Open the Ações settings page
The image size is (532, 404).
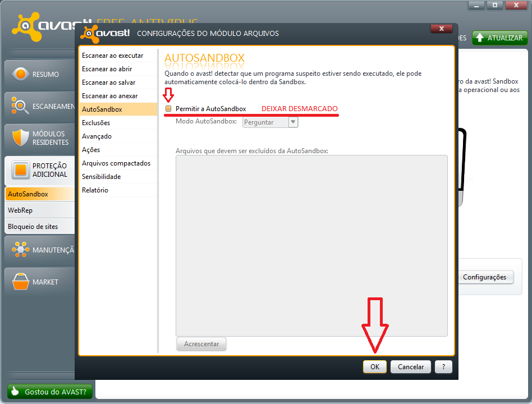coord(118,150)
